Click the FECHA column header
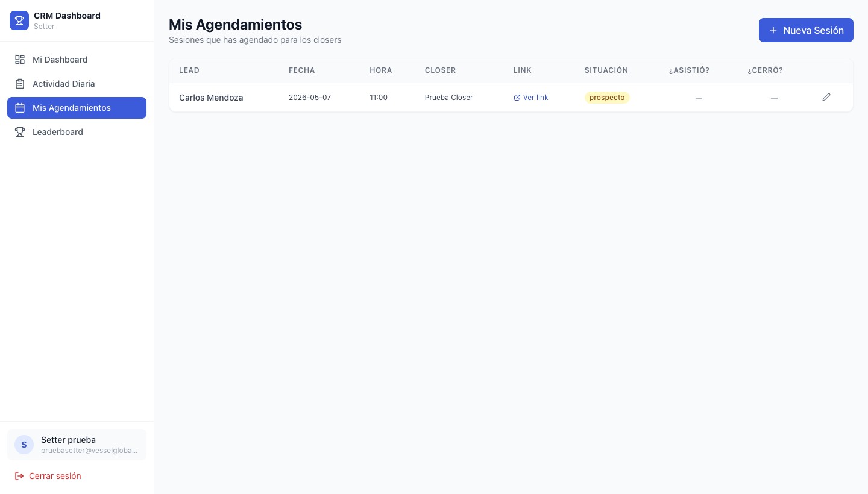Image resolution: width=868 pixels, height=494 pixels. point(302,70)
